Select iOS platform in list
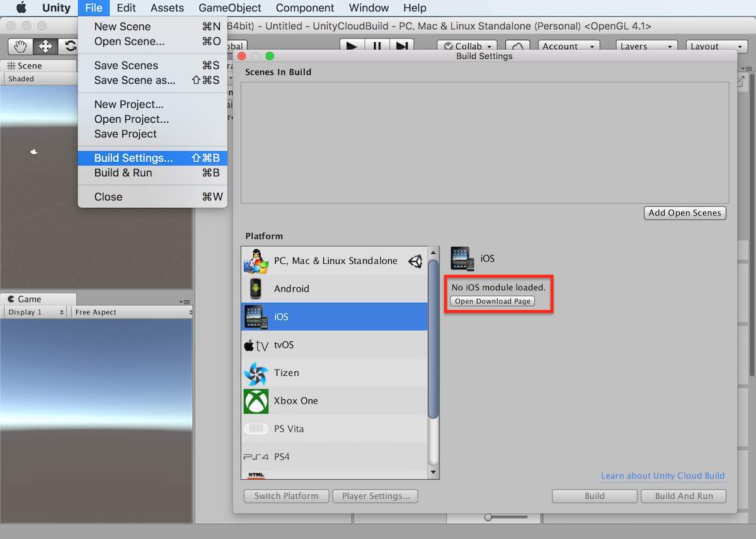 click(334, 317)
